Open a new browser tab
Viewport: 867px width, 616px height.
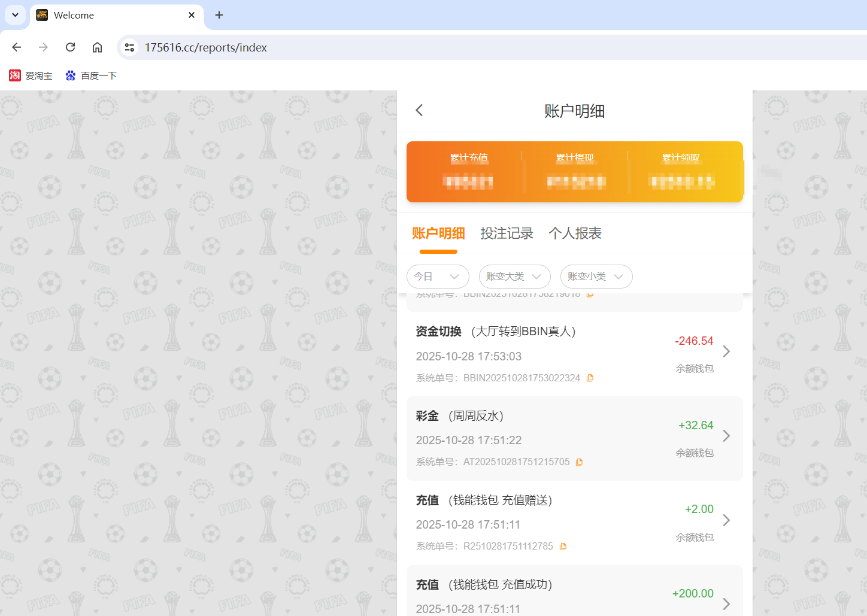[219, 15]
